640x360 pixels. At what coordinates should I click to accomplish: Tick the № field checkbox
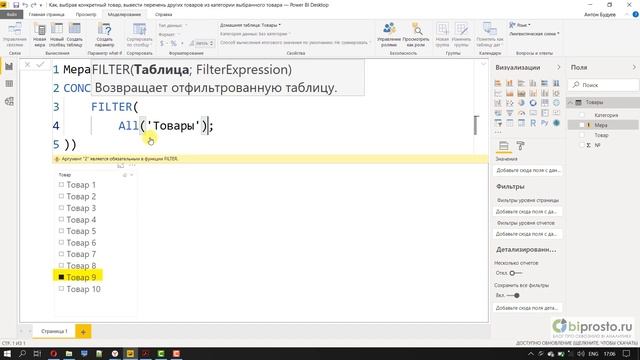tap(582, 145)
